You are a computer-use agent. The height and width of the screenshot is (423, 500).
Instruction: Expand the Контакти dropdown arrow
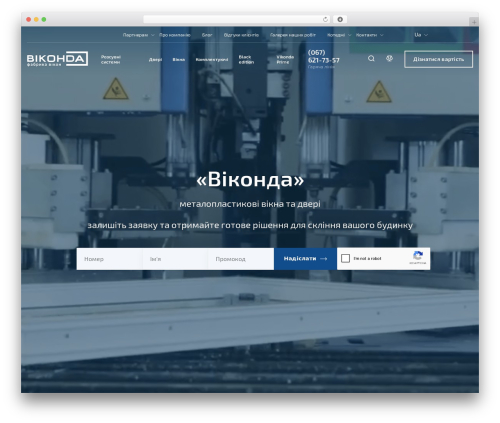coord(382,35)
